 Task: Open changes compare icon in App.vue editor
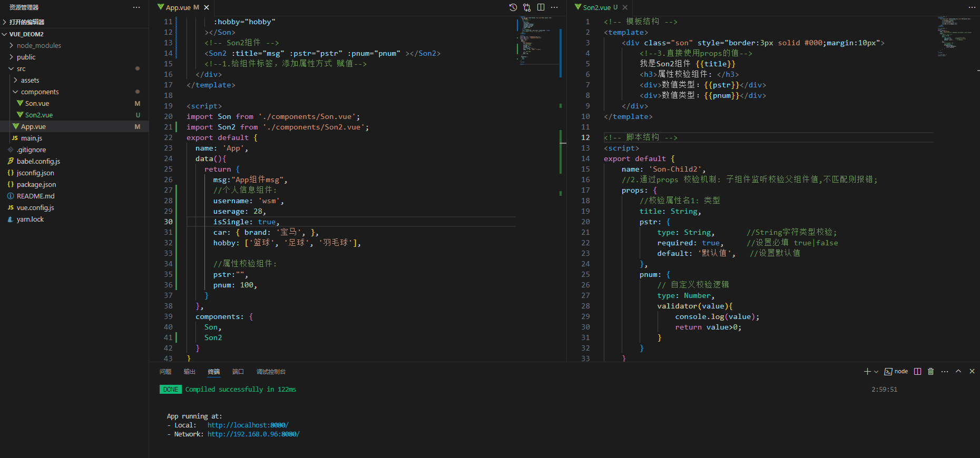[527, 7]
